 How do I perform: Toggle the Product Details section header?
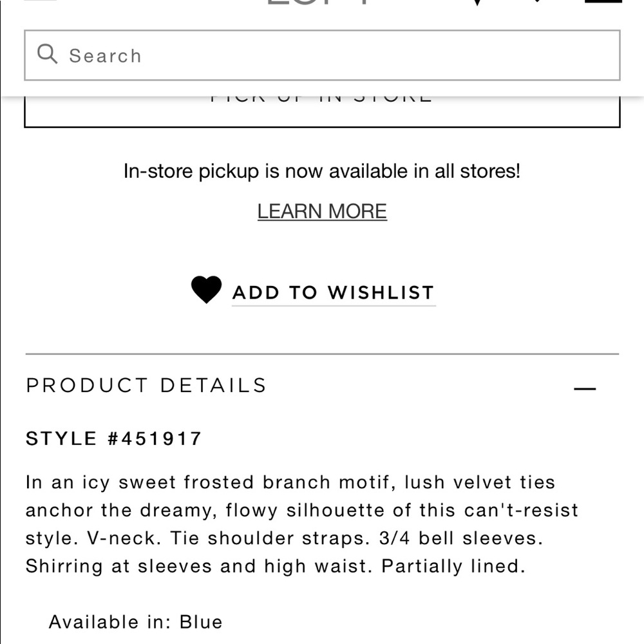pyautogui.click(x=322, y=386)
